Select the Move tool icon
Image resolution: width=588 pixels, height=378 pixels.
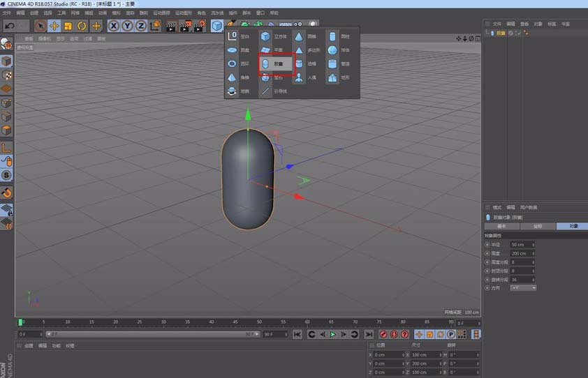click(x=53, y=26)
